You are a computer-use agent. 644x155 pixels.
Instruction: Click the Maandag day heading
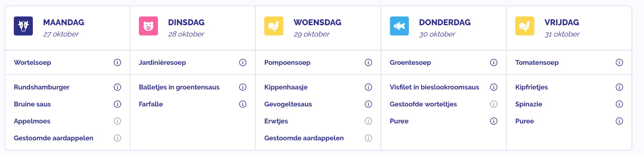pos(63,23)
